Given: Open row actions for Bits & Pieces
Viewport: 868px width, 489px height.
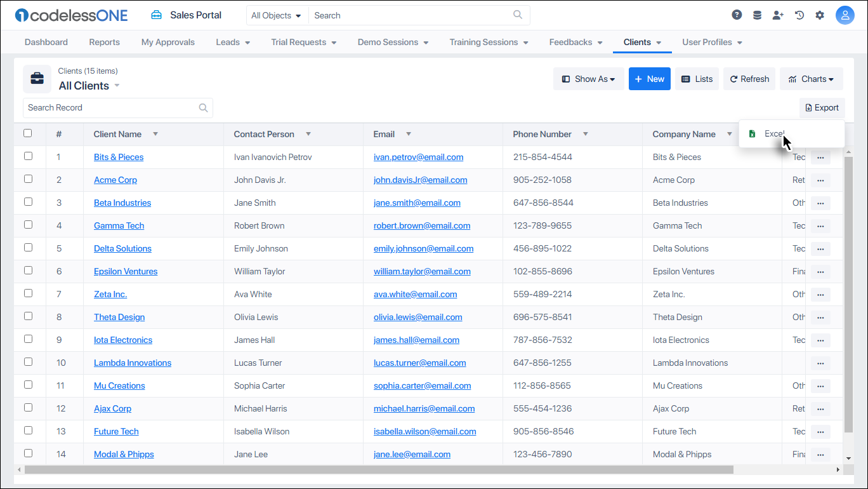Looking at the screenshot, I should pos(820,157).
